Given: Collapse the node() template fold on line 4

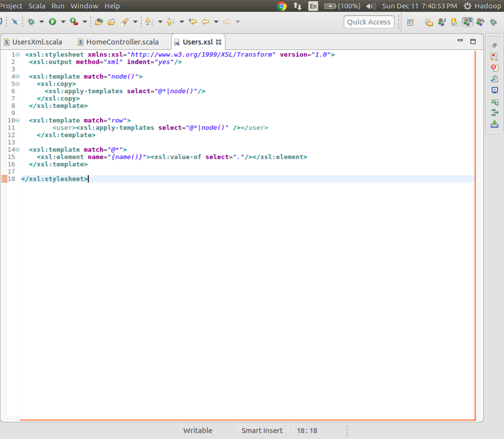Looking at the screenshot, I should coord(18,77).
